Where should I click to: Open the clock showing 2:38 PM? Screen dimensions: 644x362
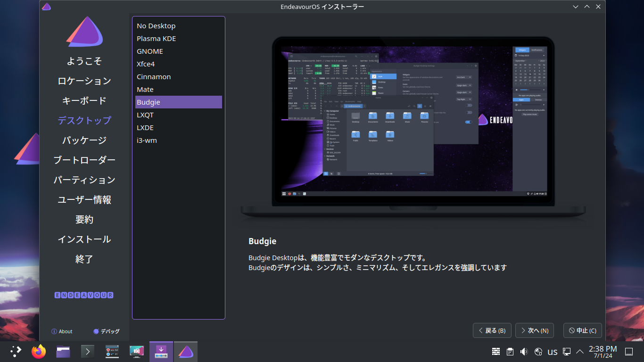tap(603, 352)
